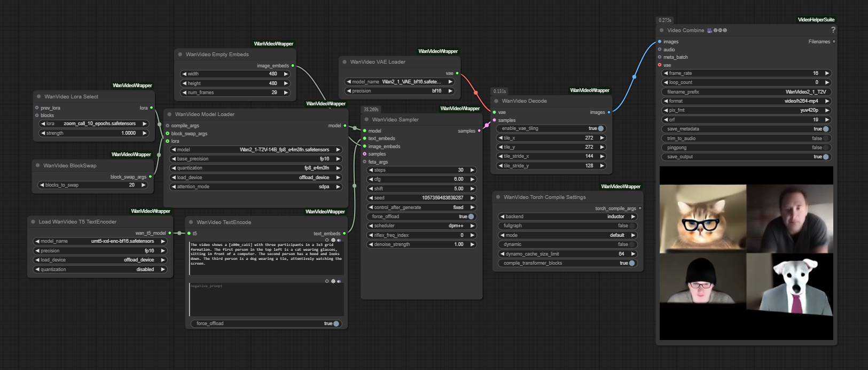Click the help question mark on Video Combine
The height and width of the screenshot is (370, 868).
pyautogui.click(x=833, y=30)
